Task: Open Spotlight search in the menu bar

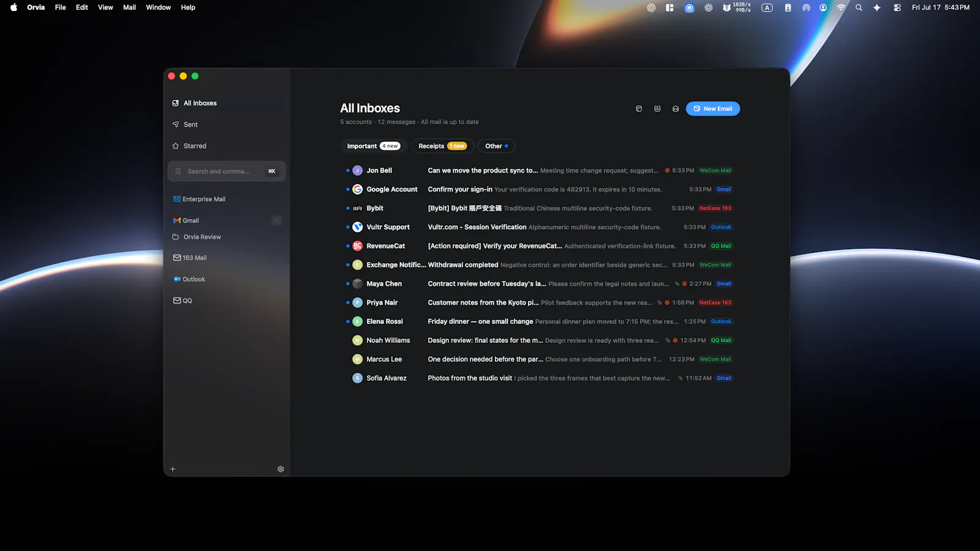Action: click(859, 7)
